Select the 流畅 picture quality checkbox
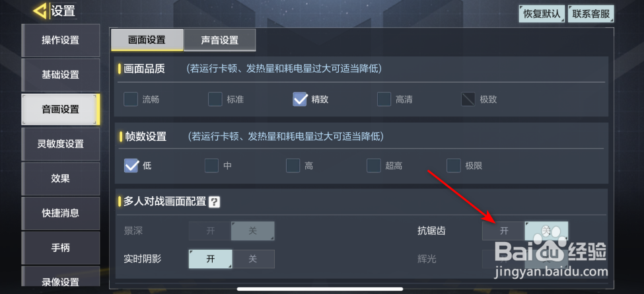Image resolution: width=644 pixels, height=294 pixels. pyautogui.click(x=131, y=99)
